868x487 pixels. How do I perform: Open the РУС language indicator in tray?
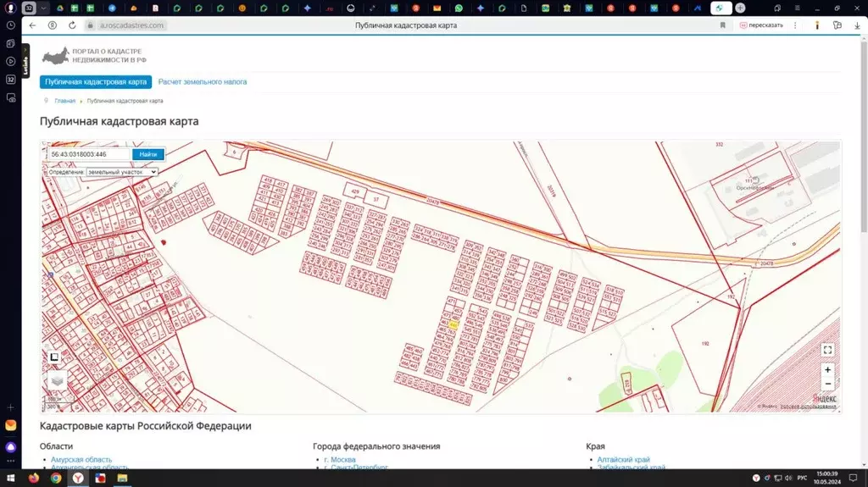pyautogui.click(x=802, y=479)
